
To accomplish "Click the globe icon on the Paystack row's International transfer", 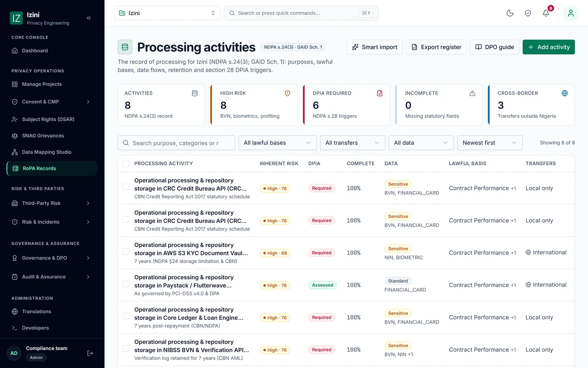I will click(x=528, y=285).
